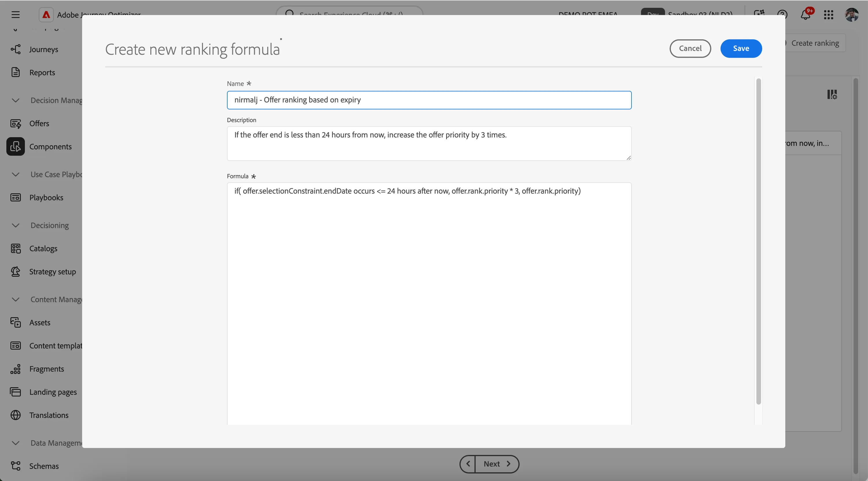Click into the Formula editor field
Image resolution: width=868 pixels, height=481 pixels.
click(429, 304)
